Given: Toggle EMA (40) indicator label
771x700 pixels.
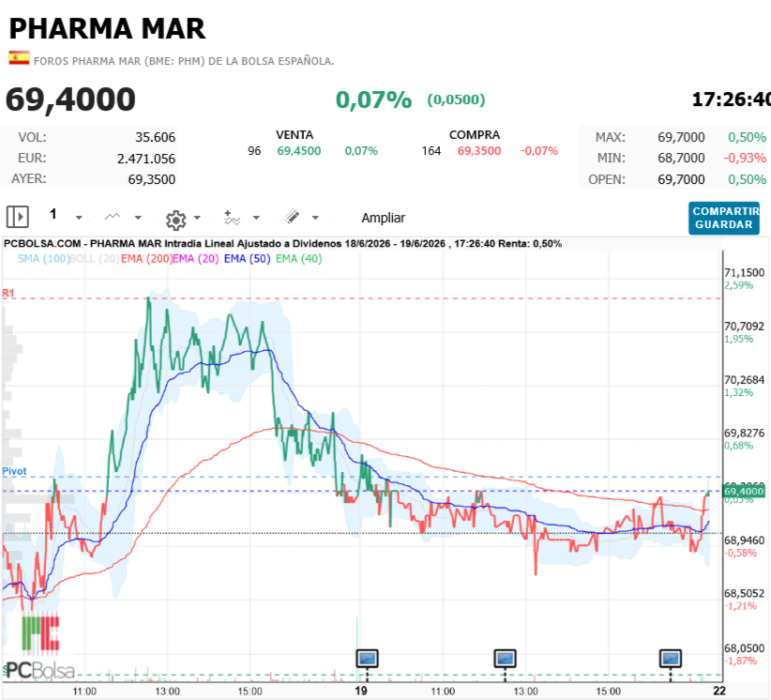Looking at the screenshot, I should pyautogui.click(x=299, y=259).
